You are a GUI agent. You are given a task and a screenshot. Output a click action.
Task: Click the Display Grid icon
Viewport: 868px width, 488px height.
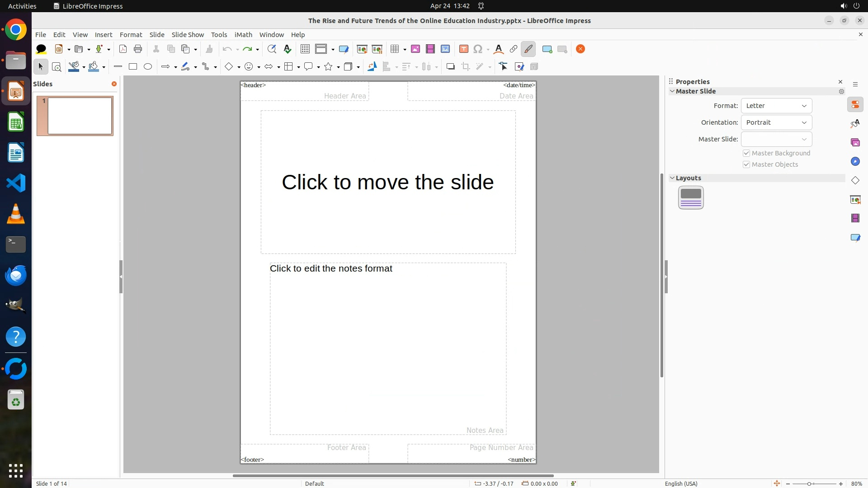[x=305, y=49]
